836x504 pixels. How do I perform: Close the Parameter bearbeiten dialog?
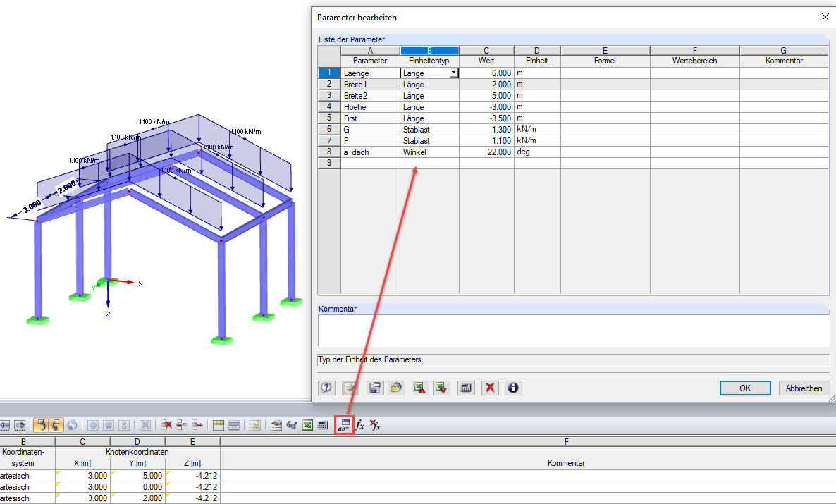click(x=825, y=17)
